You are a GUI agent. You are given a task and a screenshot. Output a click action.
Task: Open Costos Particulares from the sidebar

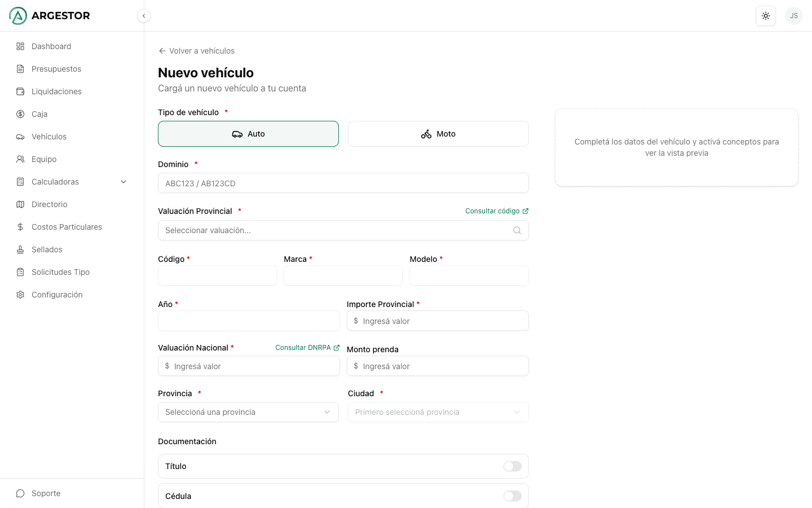tap(67, 227)
